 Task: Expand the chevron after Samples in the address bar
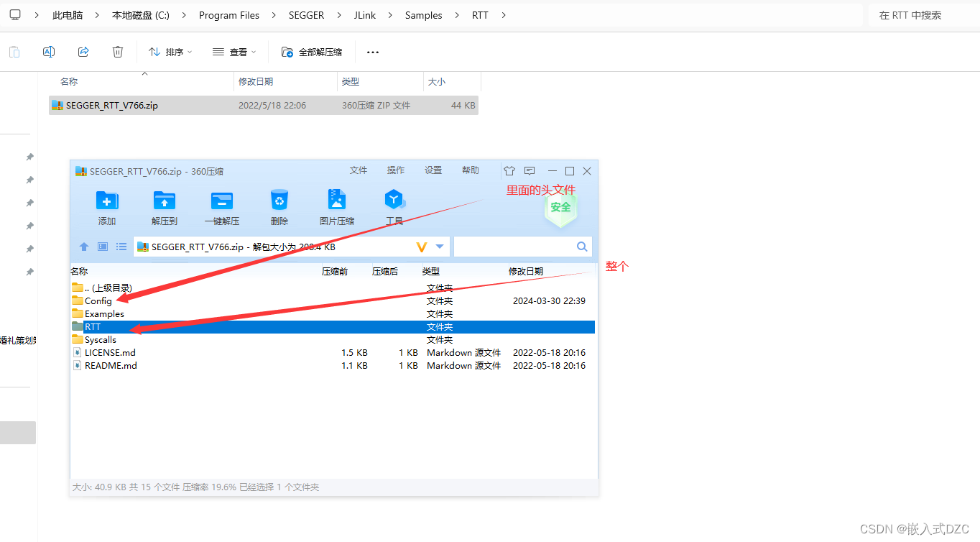pos(457,15)
